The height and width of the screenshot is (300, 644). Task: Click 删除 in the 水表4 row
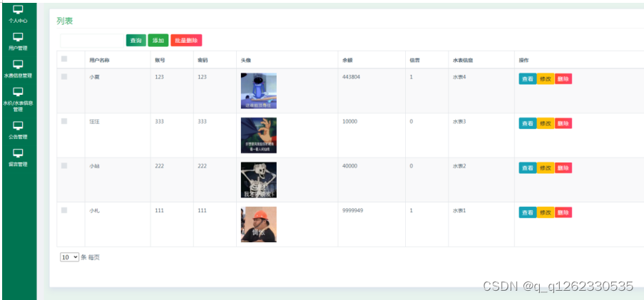[563, 79]
